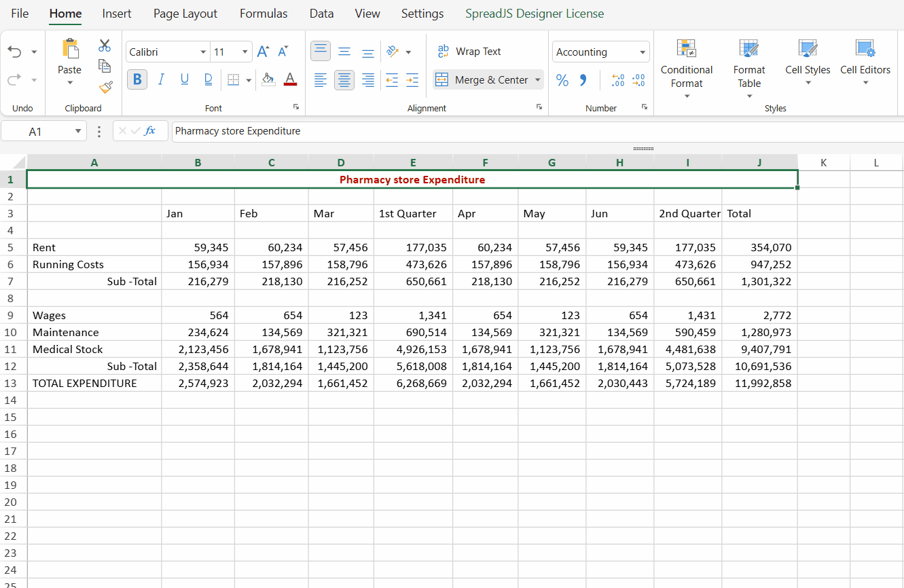Activate the Format Painter brush
The image size is (904, 588).
(x=105, y=86)
